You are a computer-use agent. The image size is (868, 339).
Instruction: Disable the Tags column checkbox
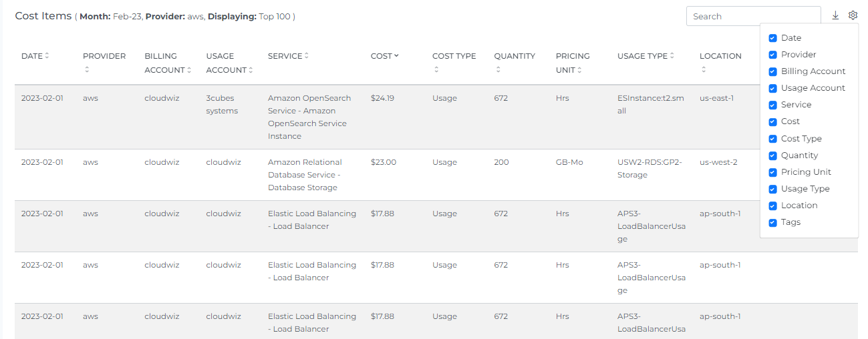[x=773, y=222]
